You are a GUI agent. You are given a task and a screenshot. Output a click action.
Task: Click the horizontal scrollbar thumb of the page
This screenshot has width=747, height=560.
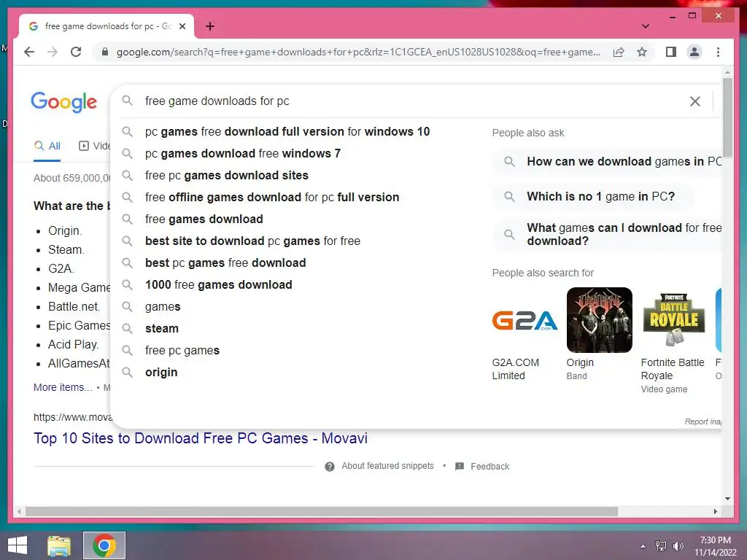click(x=322, y=511)
